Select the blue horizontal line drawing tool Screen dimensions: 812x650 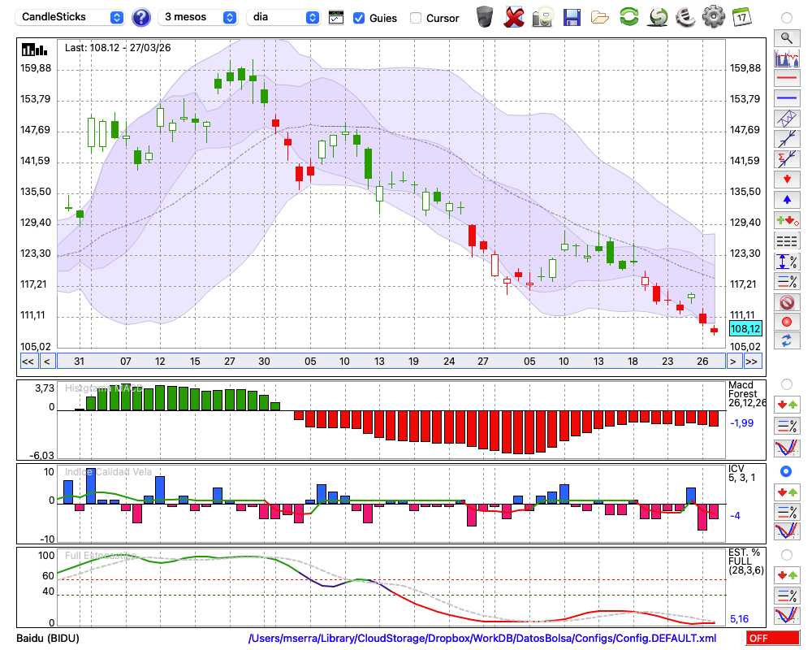pyautogui.click(x=786, y=98)
